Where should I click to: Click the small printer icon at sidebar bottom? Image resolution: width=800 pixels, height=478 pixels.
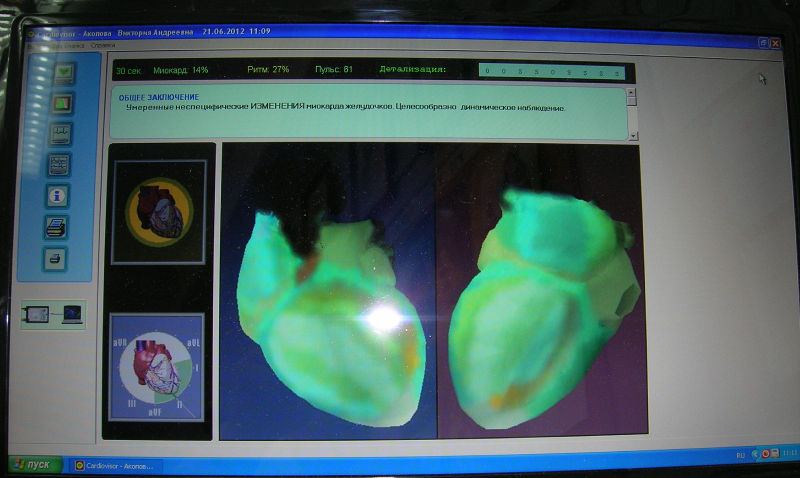click(58, 258)
